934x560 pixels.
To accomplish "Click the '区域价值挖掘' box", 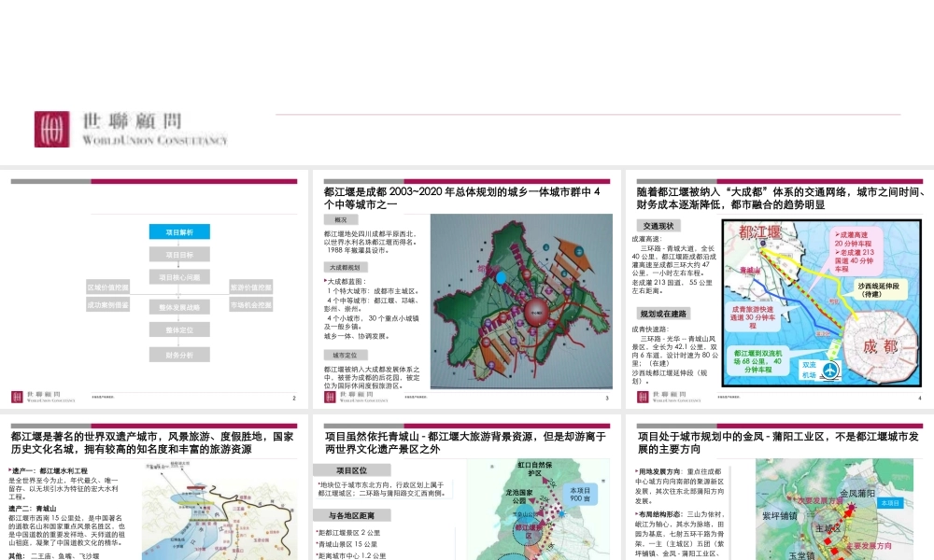I will (107, 287).
